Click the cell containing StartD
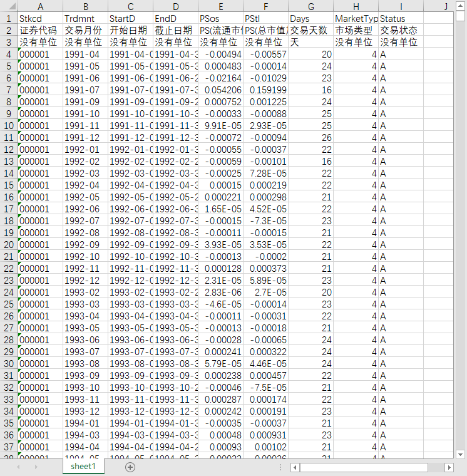Screen dimensions: 467x476 coord(130,19)
